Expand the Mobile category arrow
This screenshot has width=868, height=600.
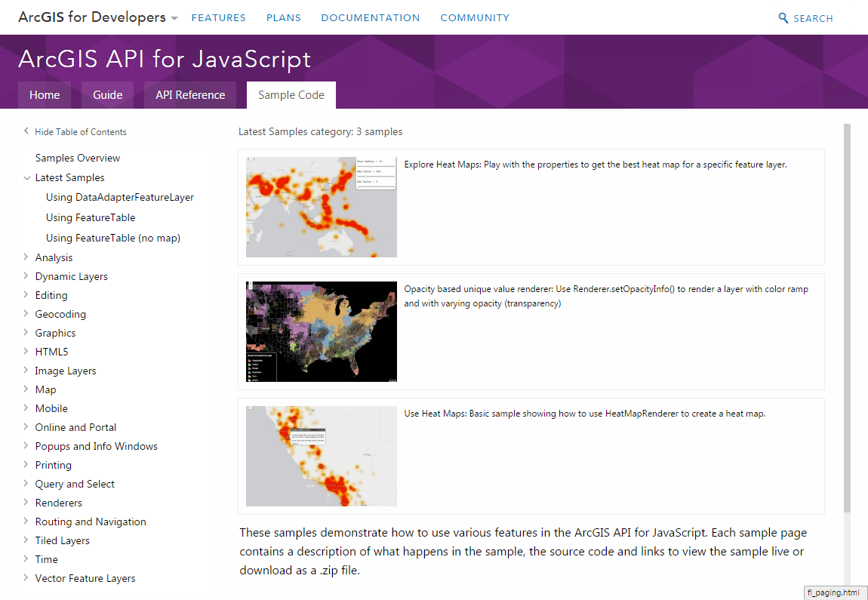pos(26,408)
